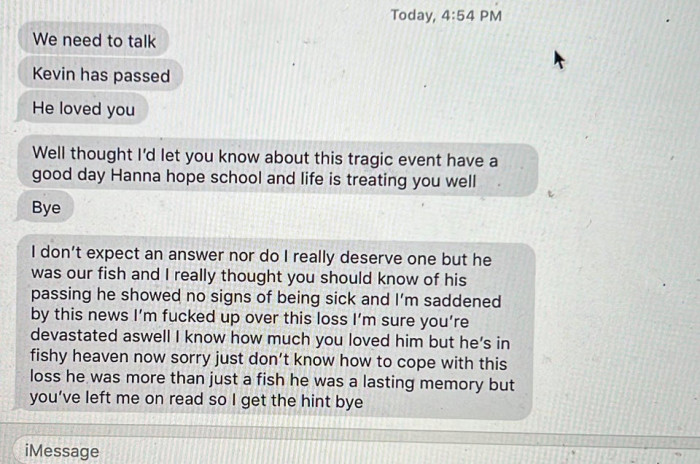700x464 pixels.
Task: Select the 'We need to talk' message bubble
Action: pos(94,40)
